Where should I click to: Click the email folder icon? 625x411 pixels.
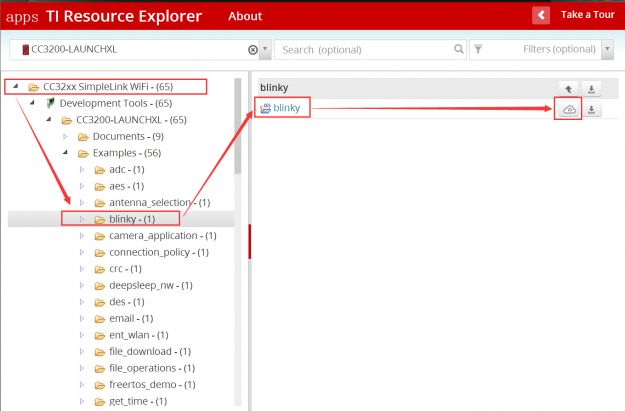point(100,319)
